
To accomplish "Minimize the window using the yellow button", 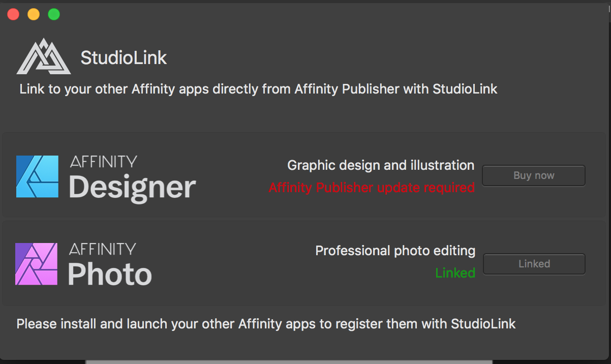I will tap(34, 14).
